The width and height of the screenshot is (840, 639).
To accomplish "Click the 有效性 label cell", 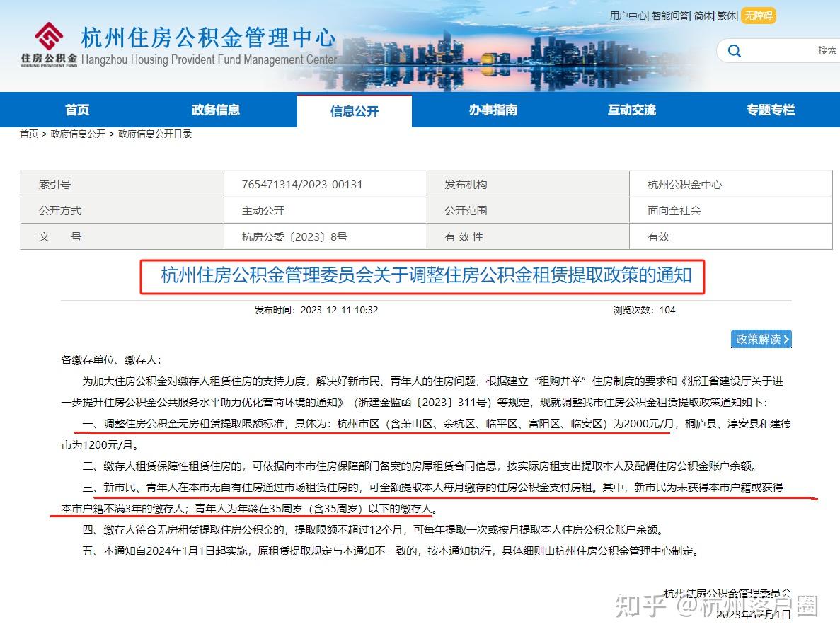I will coord(528,237).
